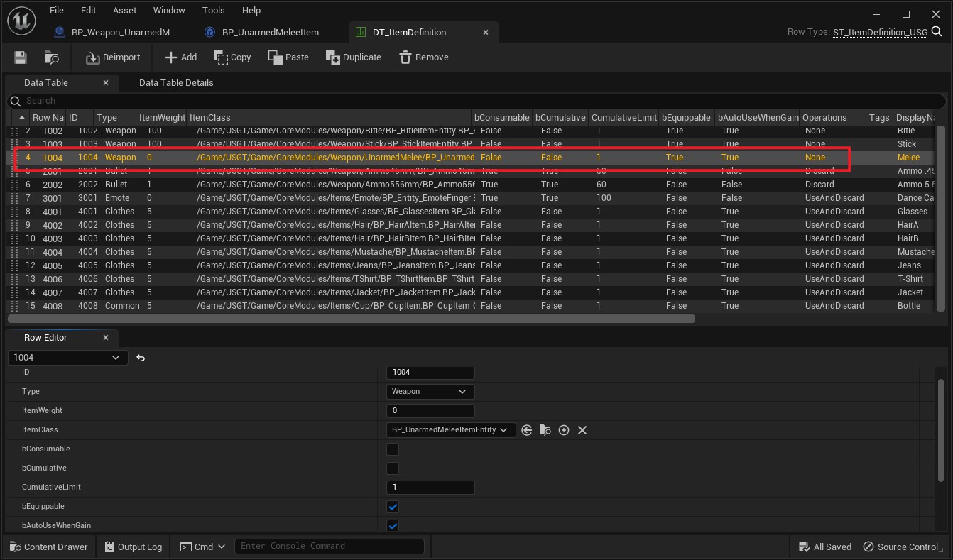Click the data table Search field

(x=476, y=101)
